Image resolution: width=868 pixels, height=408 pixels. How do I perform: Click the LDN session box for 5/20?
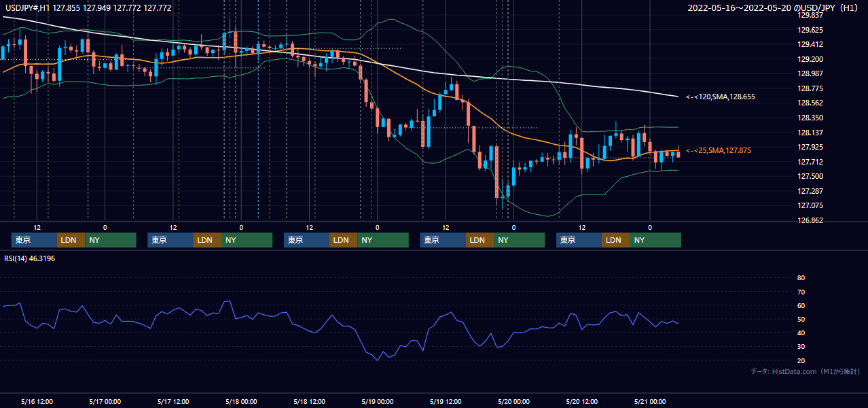[x=616, y=240]
